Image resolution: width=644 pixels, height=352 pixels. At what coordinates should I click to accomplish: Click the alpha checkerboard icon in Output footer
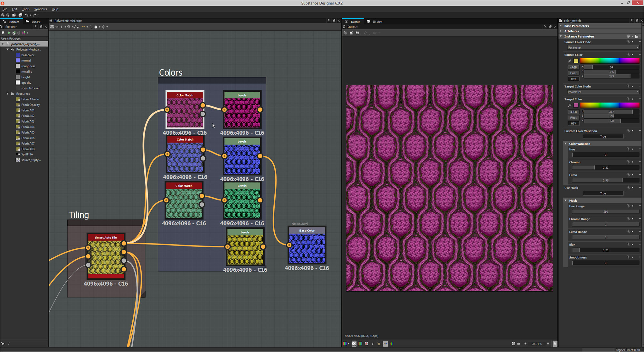pos(354,344)
